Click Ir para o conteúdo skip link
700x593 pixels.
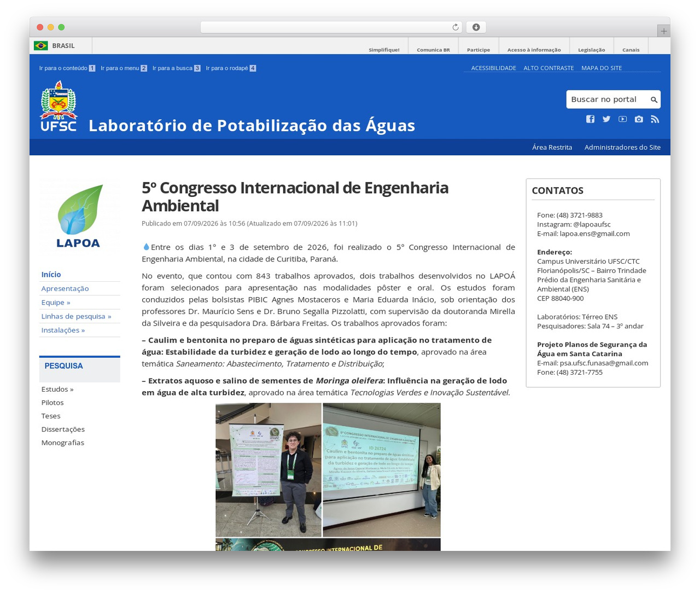[67, 68]
